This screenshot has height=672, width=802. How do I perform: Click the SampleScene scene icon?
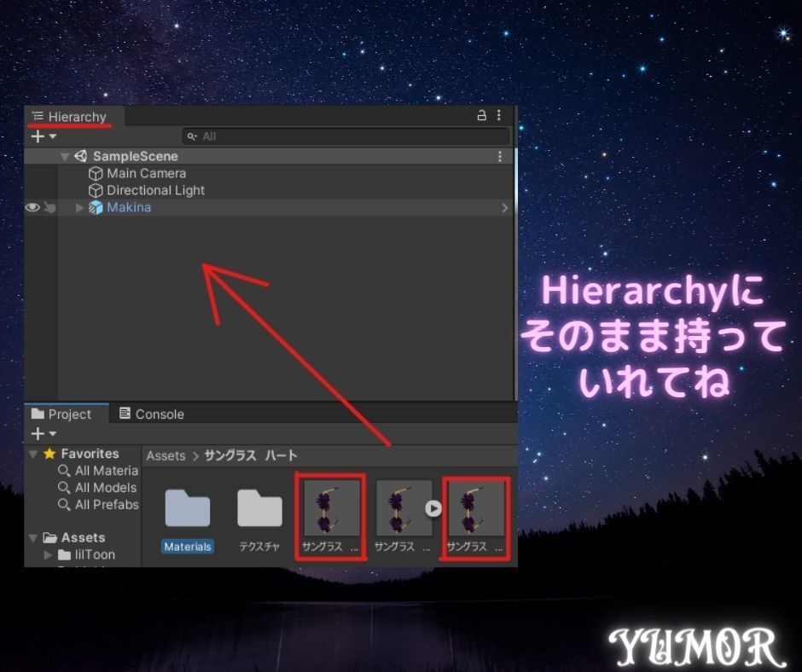tap(80, 156)
